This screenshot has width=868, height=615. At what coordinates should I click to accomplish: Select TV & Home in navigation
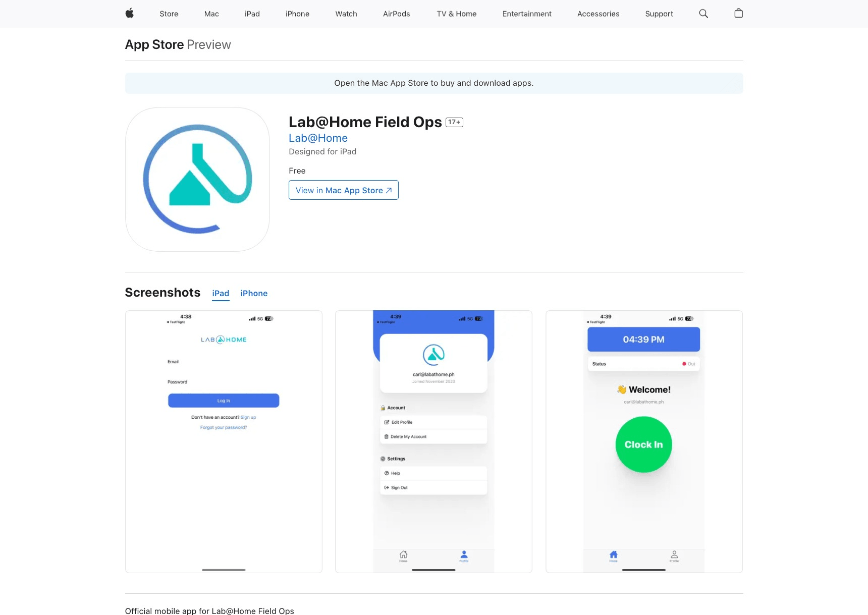pyautogui.click(x=456, y=14)
